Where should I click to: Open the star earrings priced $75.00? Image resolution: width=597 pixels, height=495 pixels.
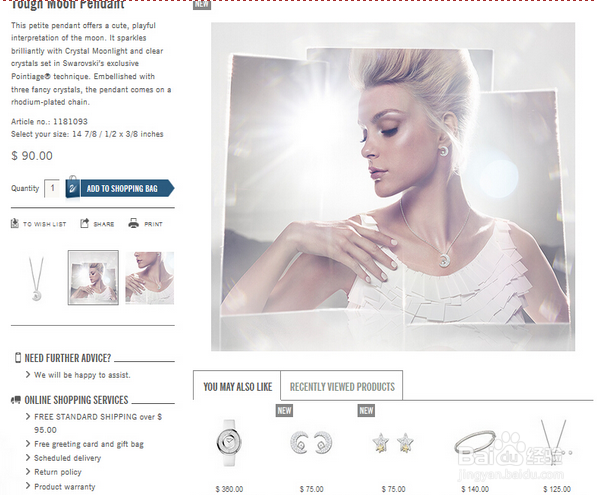click(x=393, y=443)
